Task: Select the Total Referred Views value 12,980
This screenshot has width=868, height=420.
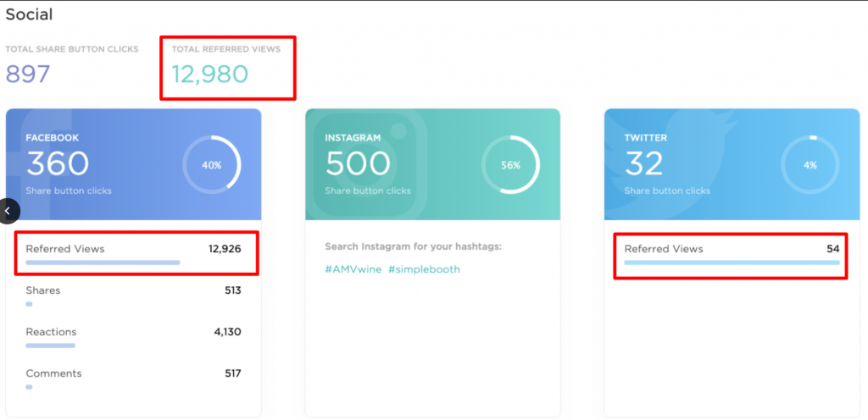Action: pos(210,74)
